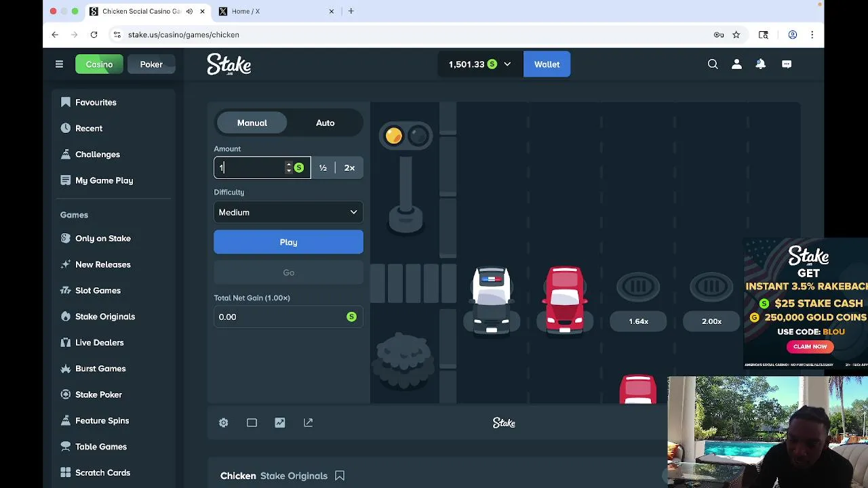The height and width of the screenshot is (488, 868).
Task: Click the Burst Games rocket icon
Action: (66, 369)
